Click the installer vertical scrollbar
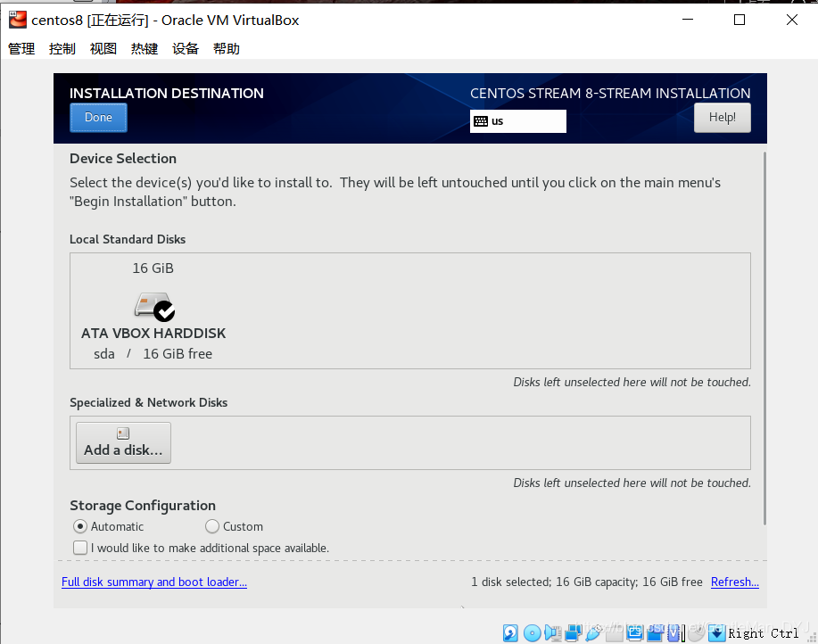This screenshot has width=818, height=644. (x=764, y=338)
